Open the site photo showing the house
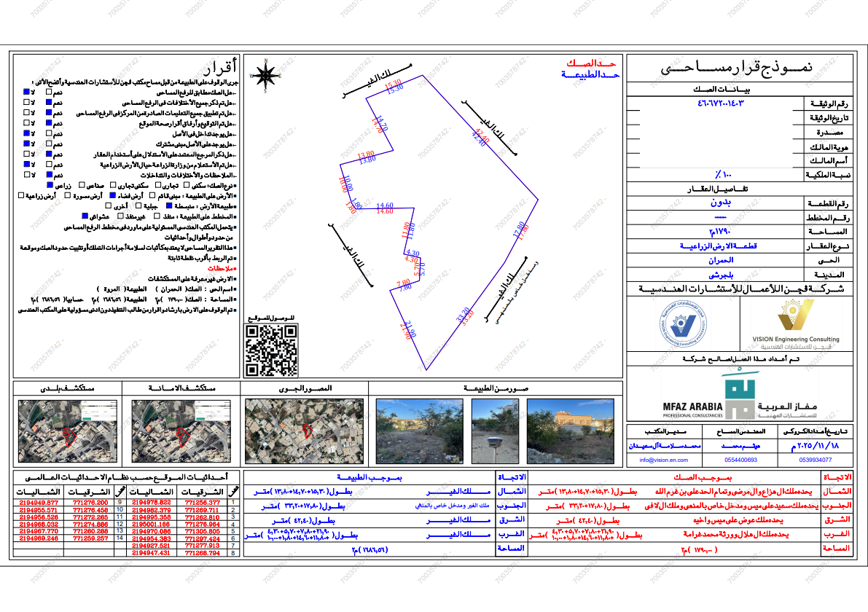868x612 pixels. point(571,431)
